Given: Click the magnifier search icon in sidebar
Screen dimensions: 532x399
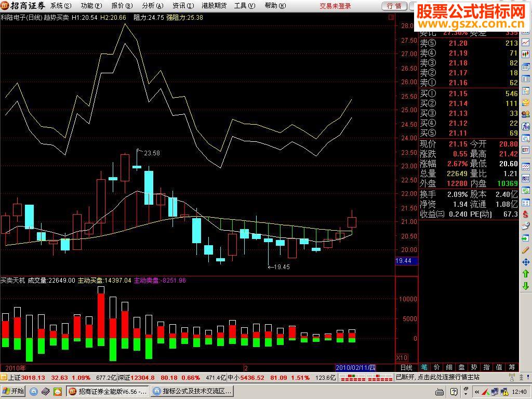Looking at the screenshot, I should pos(526,138).
